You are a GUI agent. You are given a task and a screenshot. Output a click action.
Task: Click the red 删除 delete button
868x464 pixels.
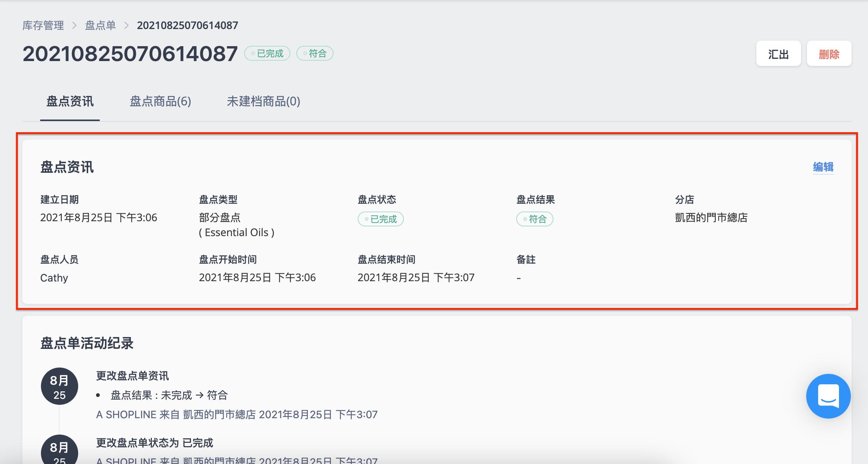click(829, 54)
